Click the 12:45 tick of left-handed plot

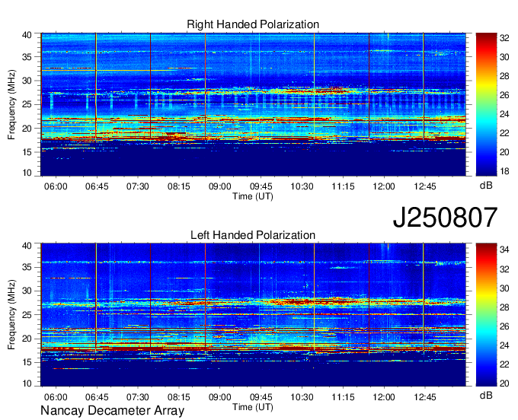[x=425, y=397]
